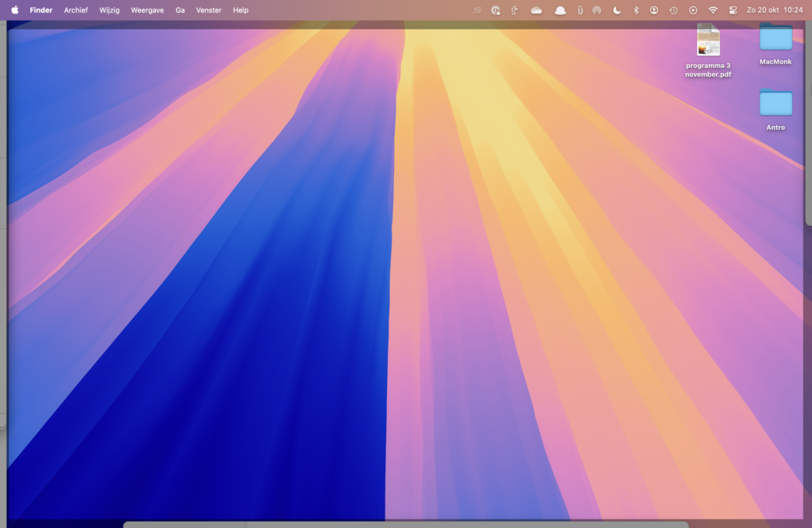Open Control Center from menu bar

tap(733, 10)
